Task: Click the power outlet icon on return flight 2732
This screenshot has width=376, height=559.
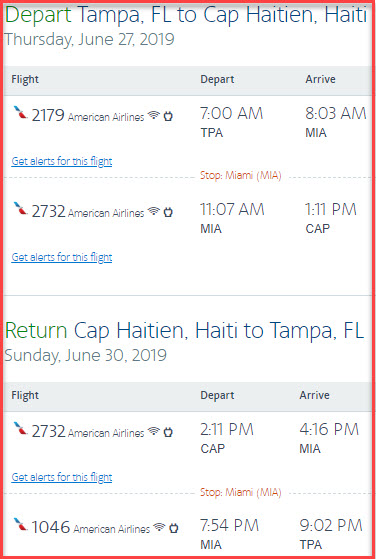Action: 168,432
